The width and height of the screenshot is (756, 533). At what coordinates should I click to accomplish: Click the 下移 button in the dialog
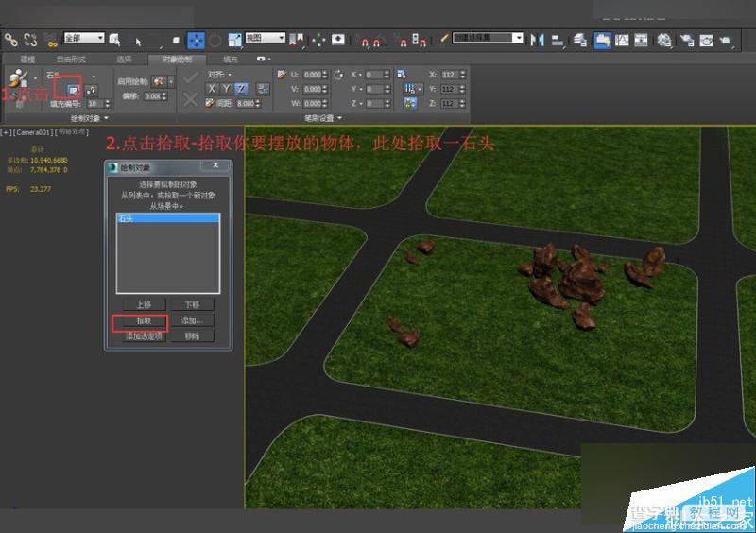(192, 304)
